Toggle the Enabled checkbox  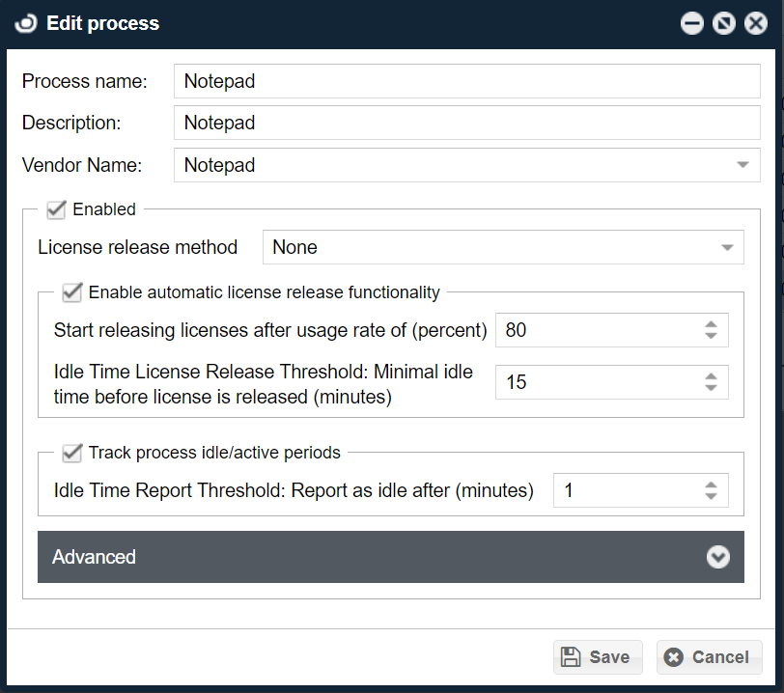click(x=56, y=208)
